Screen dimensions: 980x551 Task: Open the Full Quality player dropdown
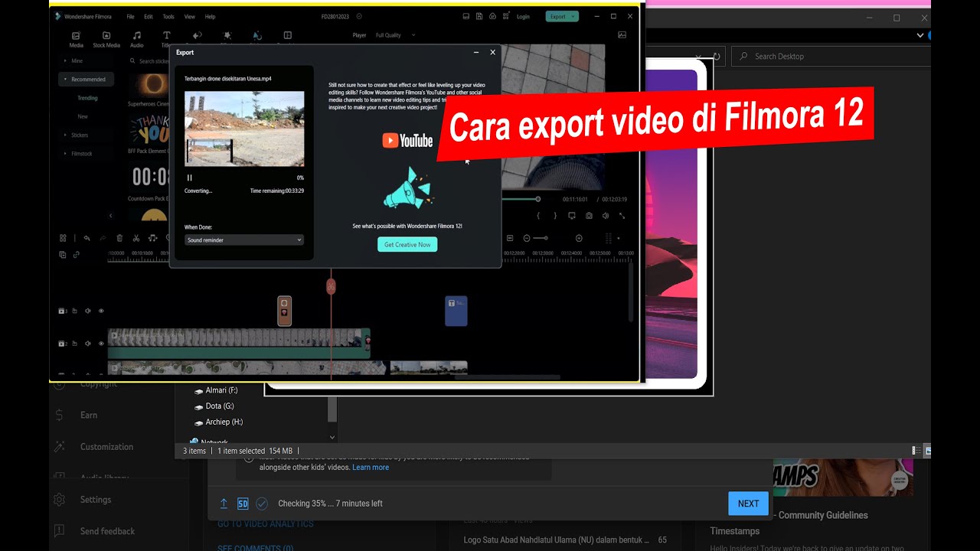click(x=395, y=35)
